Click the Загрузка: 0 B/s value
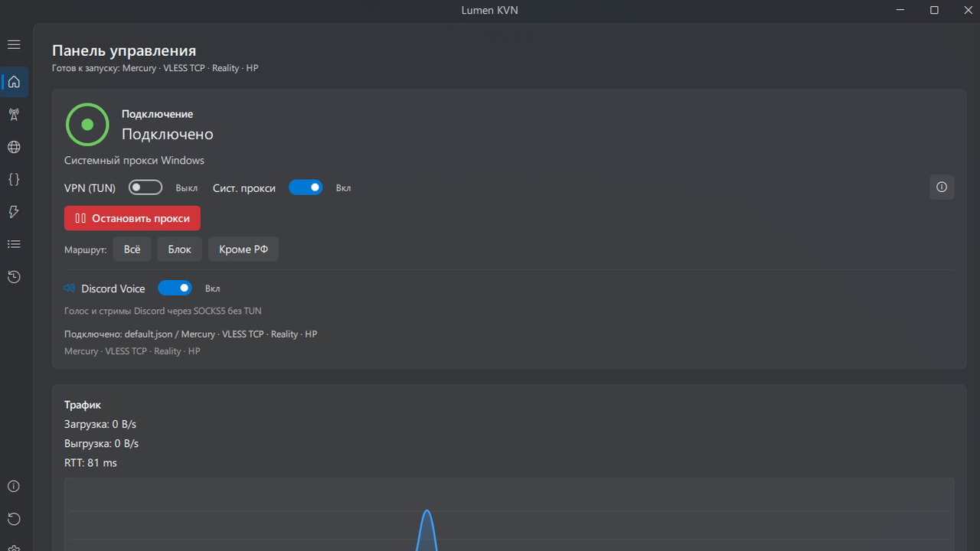980x551 pixels. (x=100, y=424)
